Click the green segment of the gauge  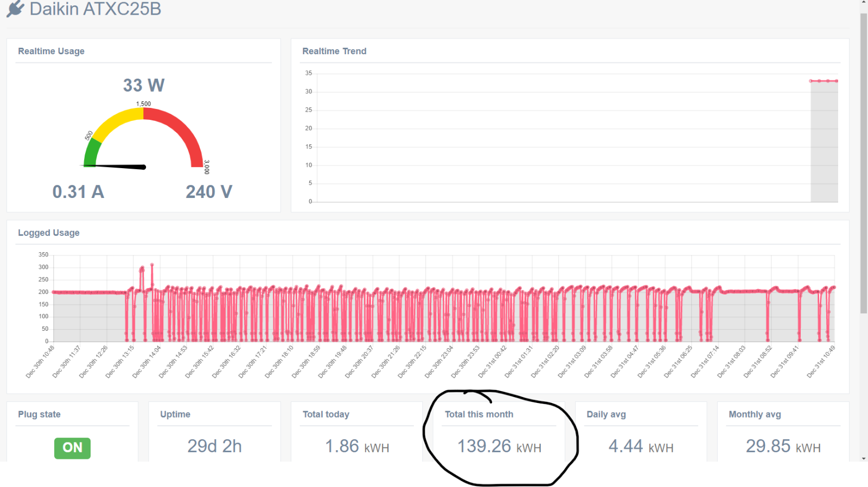tap(91, 153)
